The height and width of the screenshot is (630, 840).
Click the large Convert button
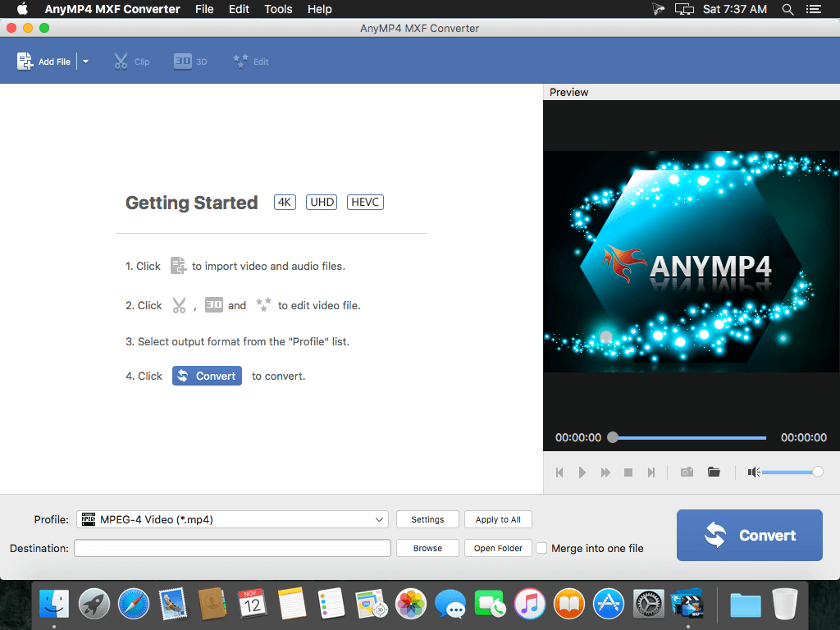[750, 535]
